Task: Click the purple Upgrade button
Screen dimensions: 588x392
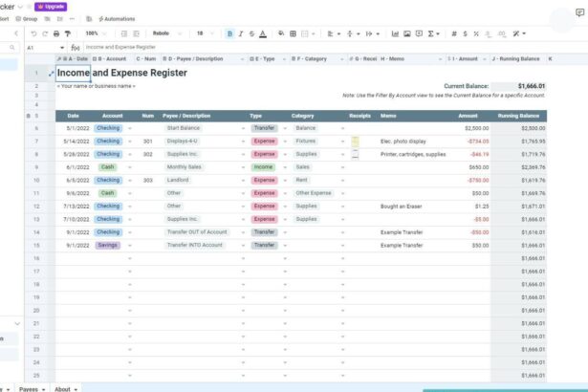Action: coord(51,7)
